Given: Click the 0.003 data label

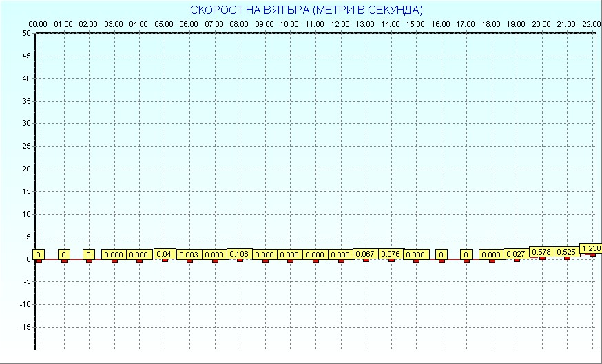Looking at the screenshot, I should pyautogui.click(x=189, y=255).
